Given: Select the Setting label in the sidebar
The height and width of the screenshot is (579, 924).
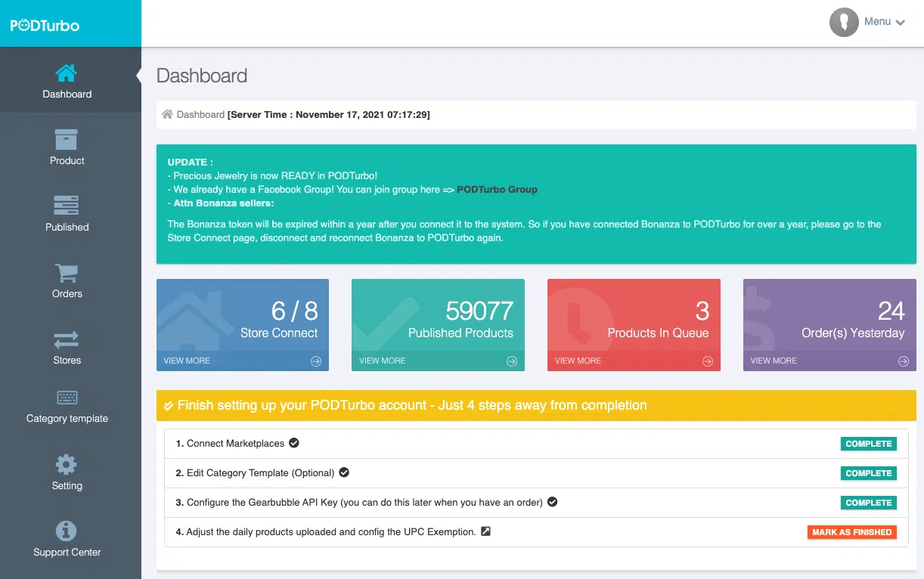Looking at the screenshot, I should click(x=67, y=486).
